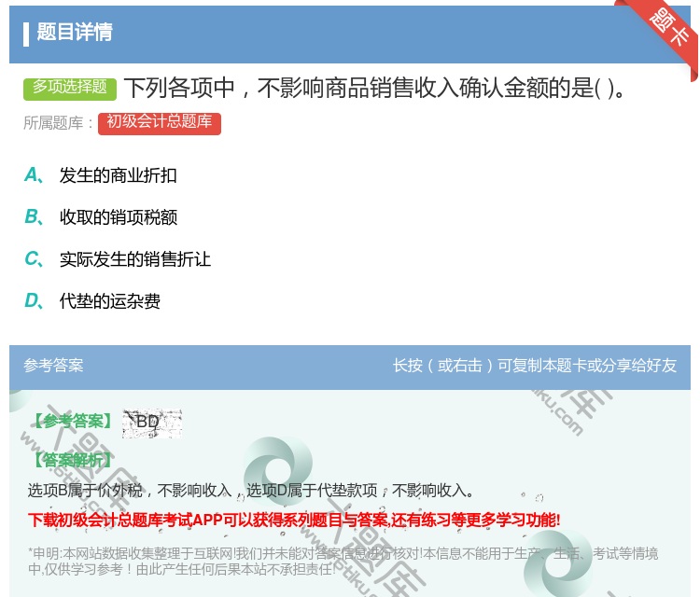Select option D 代垫的运杂费

click(110, 301)
